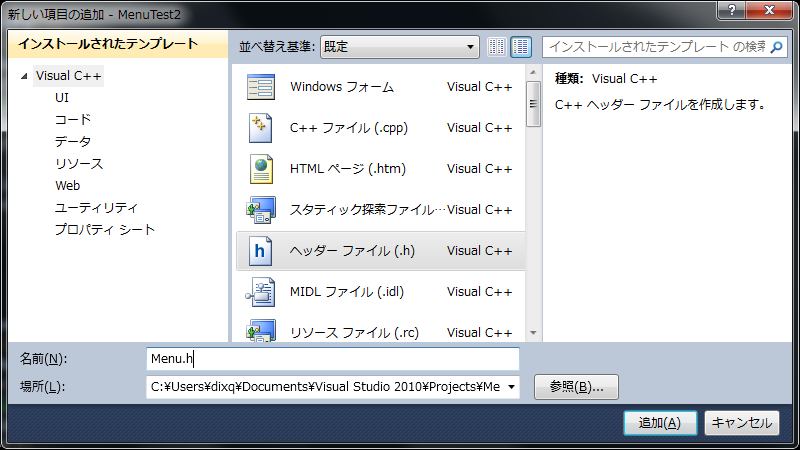Collapse the Visual C++ tree node
Screen dimensions: 800x450
click(24, 76)
